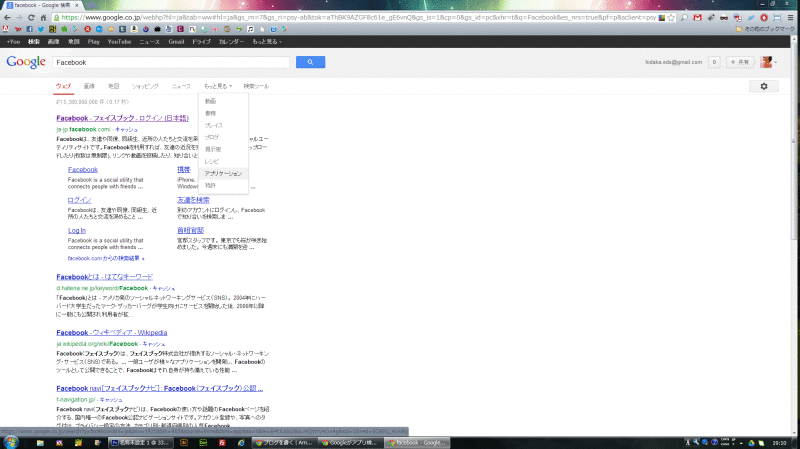Open the Illustrator taskbar icon
The image size is (800, 449).
pos(184,442)
